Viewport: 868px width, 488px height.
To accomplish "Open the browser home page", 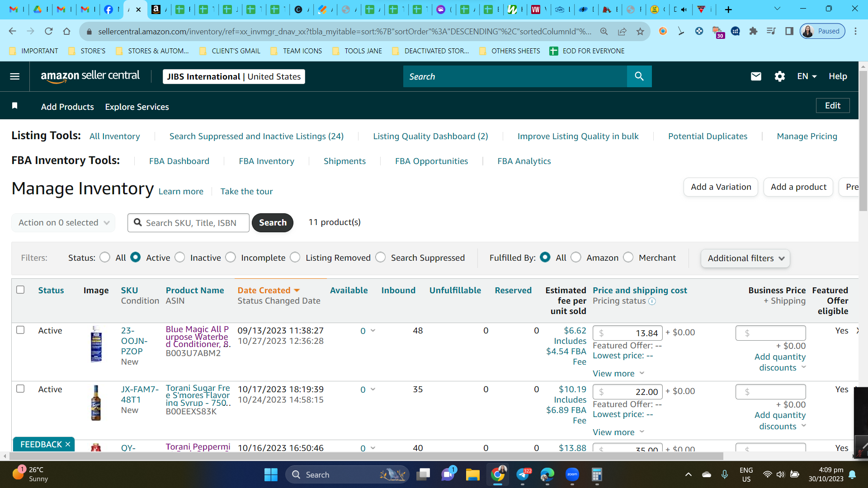I will (x=66, y=31).
